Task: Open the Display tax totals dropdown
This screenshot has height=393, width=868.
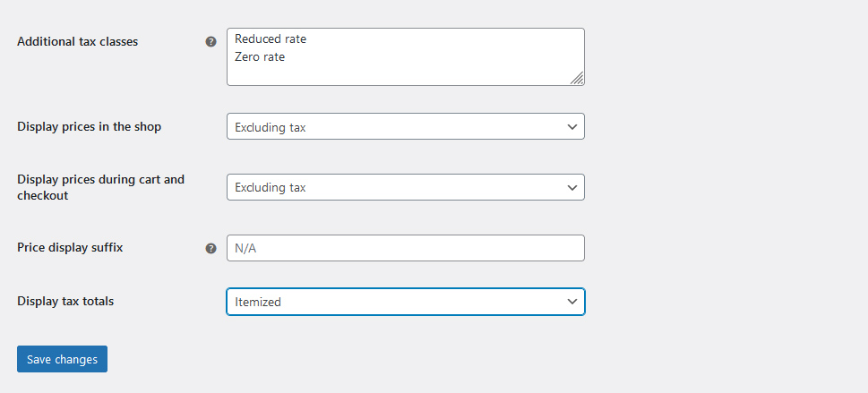Action: click(x=405, y=302)
